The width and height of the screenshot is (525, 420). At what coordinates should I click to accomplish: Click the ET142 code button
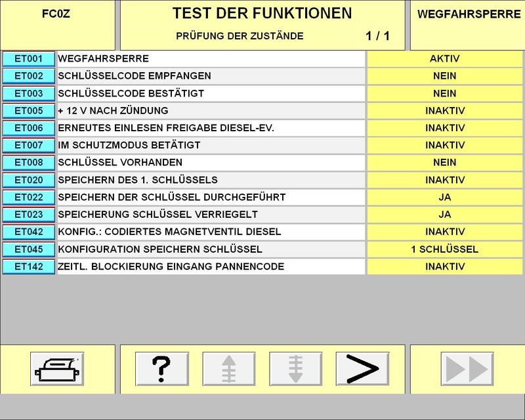[29, 266]
